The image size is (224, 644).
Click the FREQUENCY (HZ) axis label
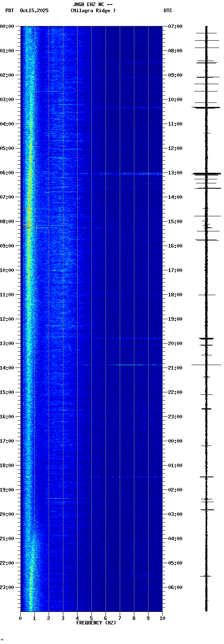pos(96,623)
